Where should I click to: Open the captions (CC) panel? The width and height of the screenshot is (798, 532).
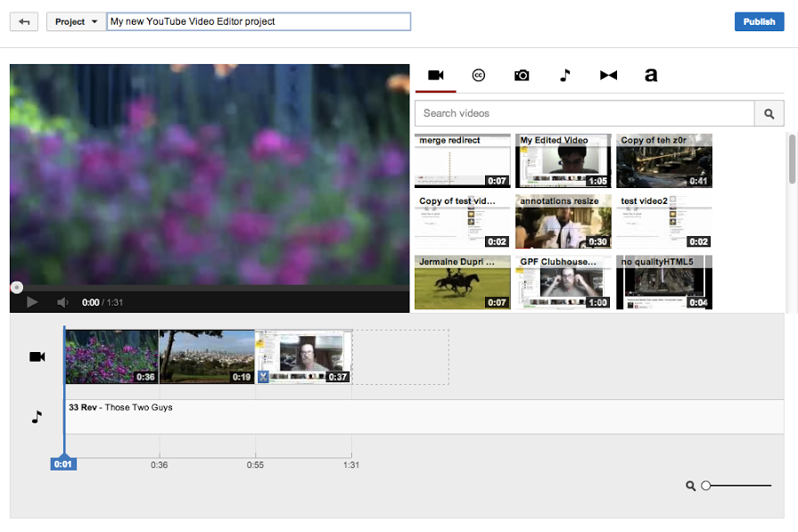[x=479, y=76]
